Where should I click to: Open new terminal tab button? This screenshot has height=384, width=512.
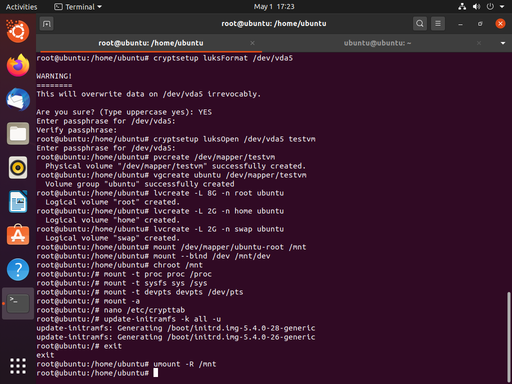click(x=47, y=24)
